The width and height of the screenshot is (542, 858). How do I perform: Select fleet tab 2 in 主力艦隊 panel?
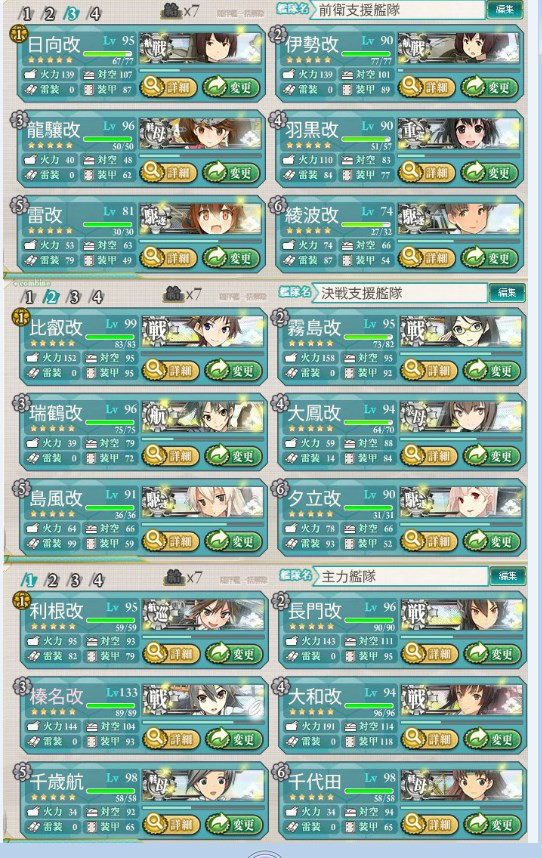point(52,580)
